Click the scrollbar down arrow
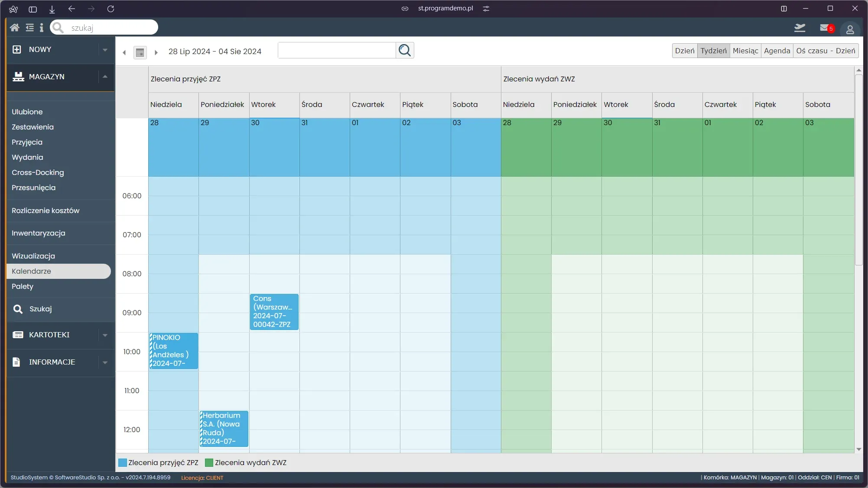868x488 pixels. coord(858,449)
